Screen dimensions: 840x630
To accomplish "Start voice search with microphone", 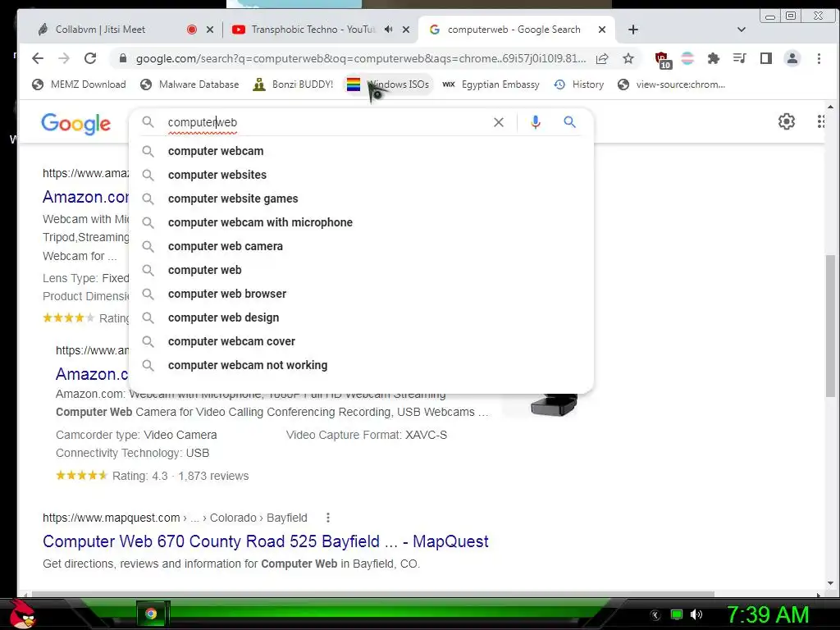I will (535, 122).
